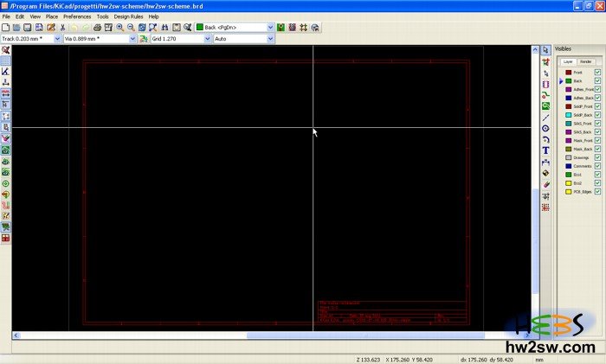Click the Read netlist icon
The width and height of the screenshot is (606, 364).
[x=177, y=28]
